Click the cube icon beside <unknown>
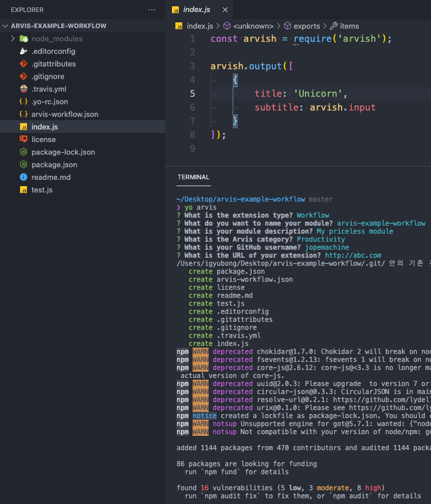The width and height of the screenshot is (431, 504). click(x=227, y=26)
